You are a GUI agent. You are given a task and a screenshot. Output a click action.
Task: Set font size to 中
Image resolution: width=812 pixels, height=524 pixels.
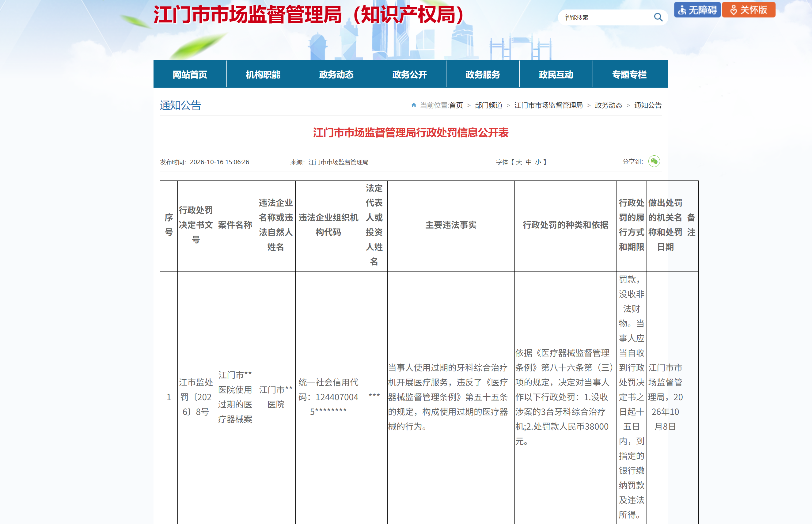[x=528, y=162]
